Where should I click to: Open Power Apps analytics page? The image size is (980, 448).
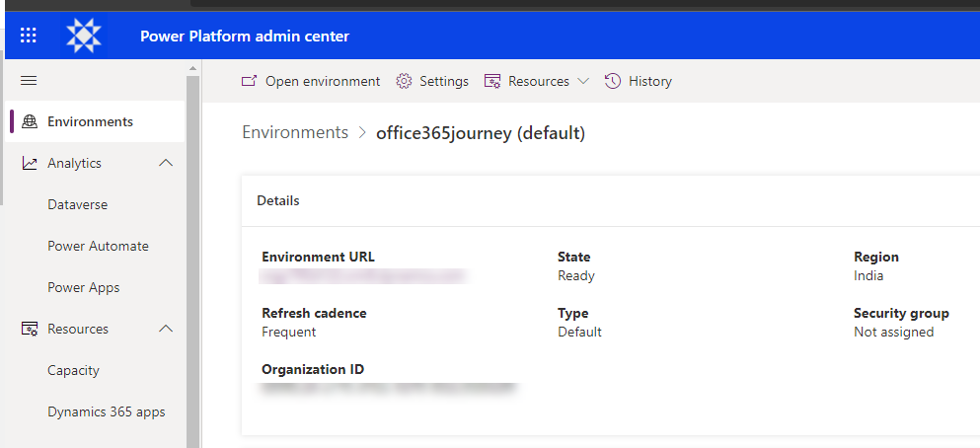click(84, 288)
